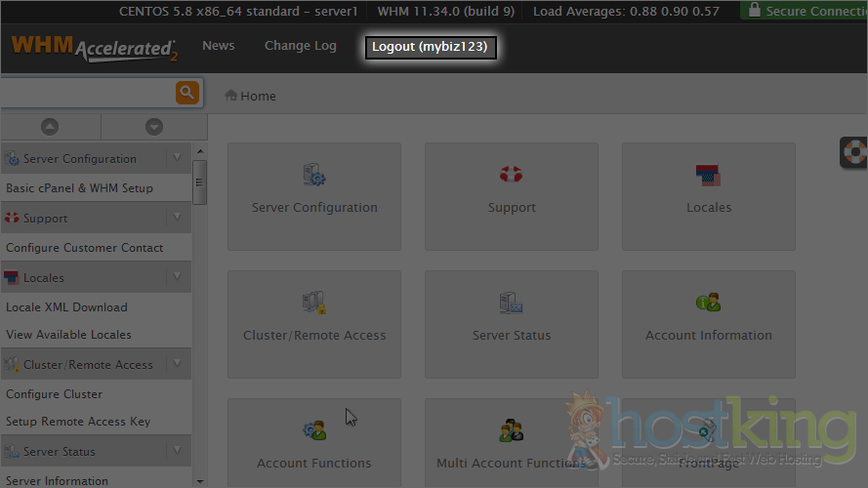This screenshot has height=488, width=868.
Task: Collapse the Cluster/Remote Access sidebar section
Action: click(177, 364)
